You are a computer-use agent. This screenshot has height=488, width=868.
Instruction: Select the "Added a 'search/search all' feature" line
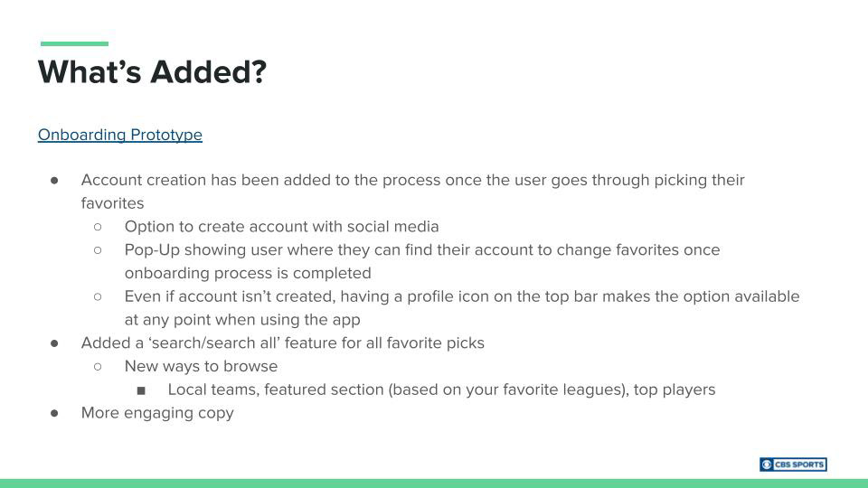coord(282,343)
